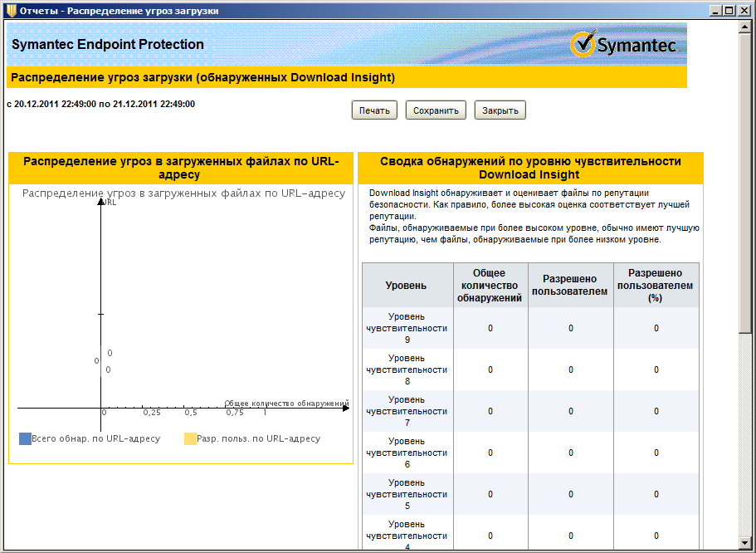Screen dimensions: 756x553
Task: Select the Уровень чувствительности 6 row label
Action: [x=407, y=453]
